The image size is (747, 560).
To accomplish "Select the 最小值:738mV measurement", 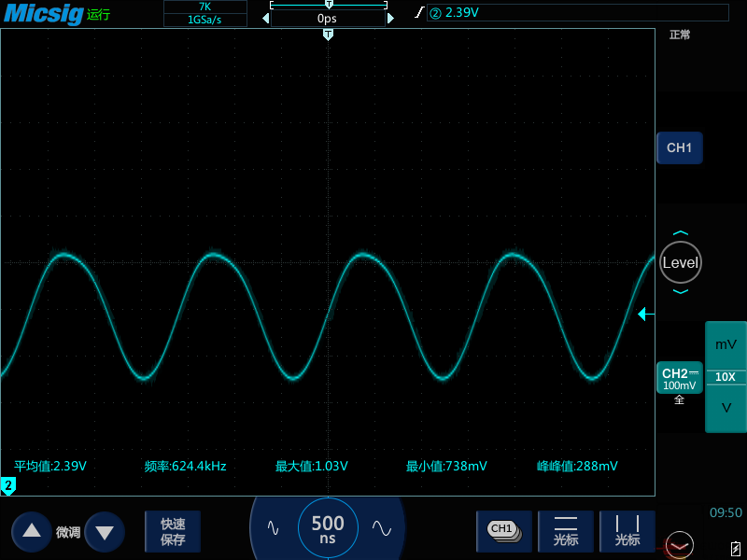I will point(446,466).
